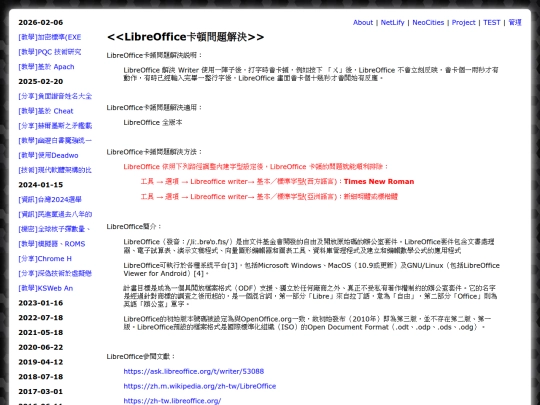Click the red text Times New Roman

379,181
